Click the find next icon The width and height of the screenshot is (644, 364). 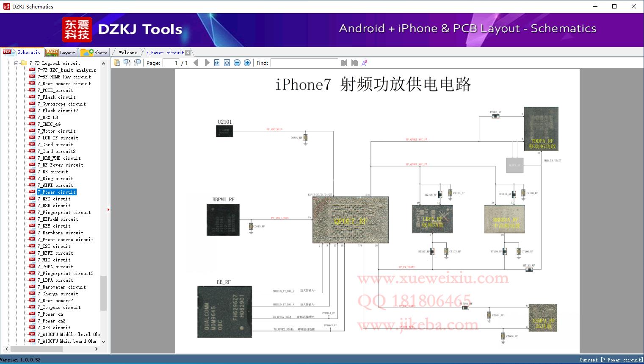pyautogui.click(x=354, y=63)
